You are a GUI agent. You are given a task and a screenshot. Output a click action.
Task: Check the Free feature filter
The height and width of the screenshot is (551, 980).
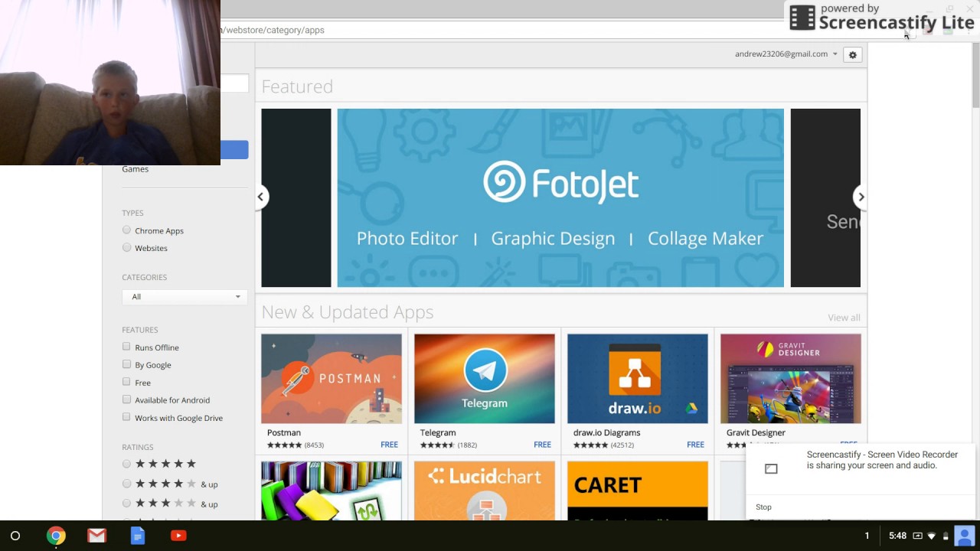(x=126, y=382)
